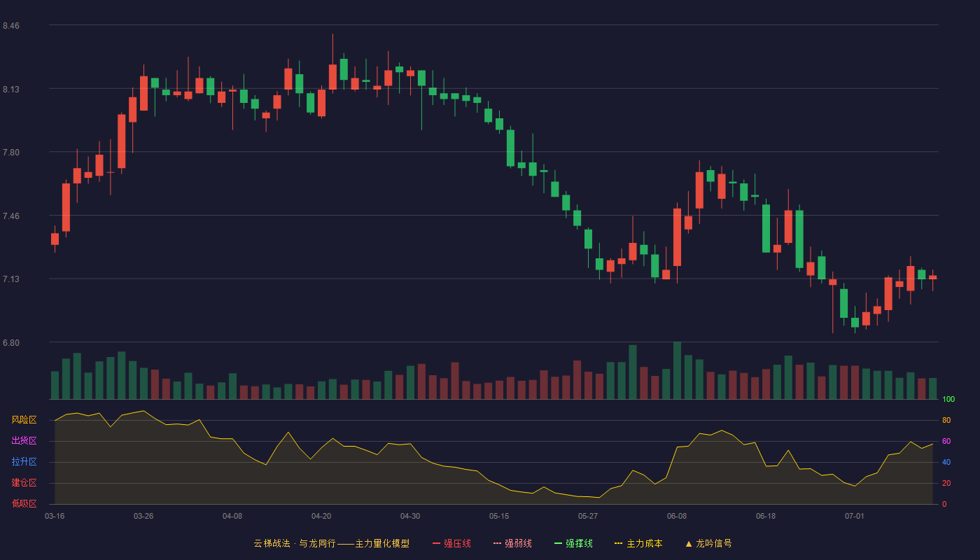Click the 出货区 zone label
Screen dimensions: 980x560
(x=24, y=441)
